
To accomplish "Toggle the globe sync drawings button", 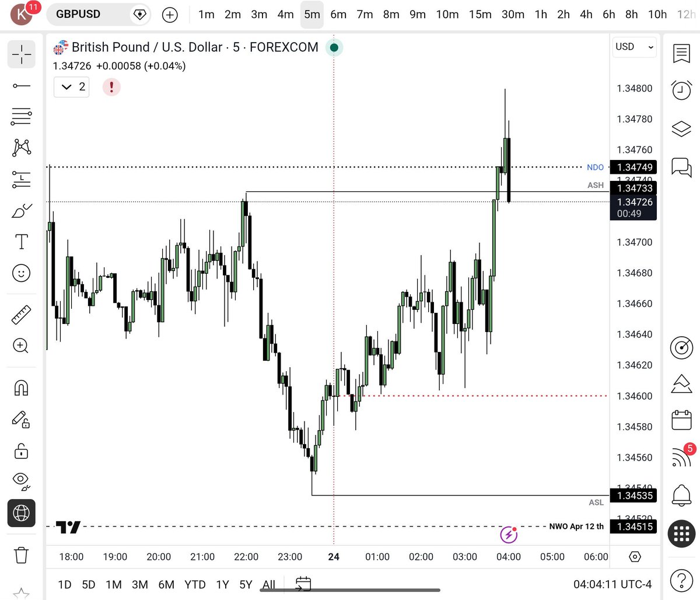I will click(22, 513).
